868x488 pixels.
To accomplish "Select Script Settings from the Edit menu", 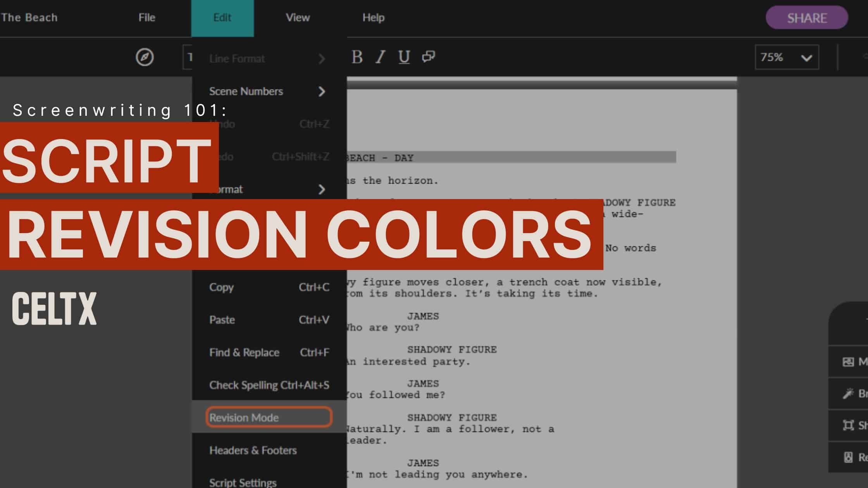I will [243, 482].
